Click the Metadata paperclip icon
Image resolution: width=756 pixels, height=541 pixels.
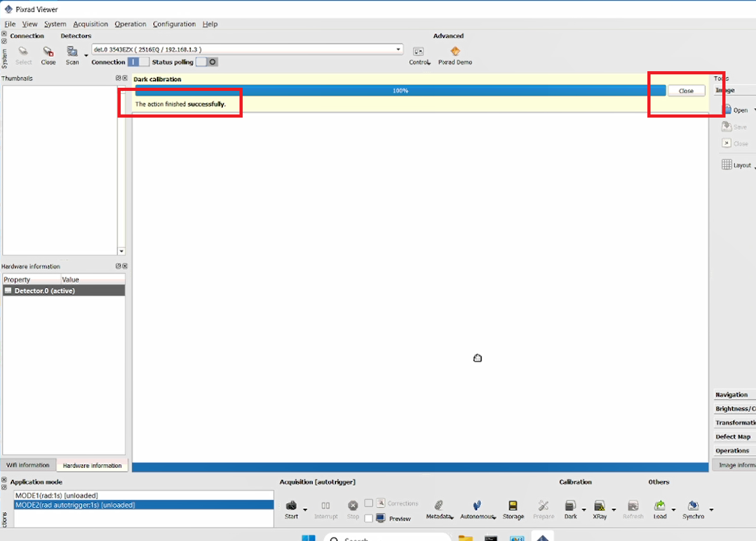[438, 505]
